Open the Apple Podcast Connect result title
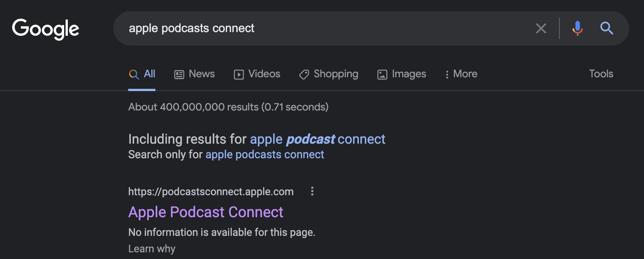The image size is (644, 259). pyautogui.click(x=206, y=212)
